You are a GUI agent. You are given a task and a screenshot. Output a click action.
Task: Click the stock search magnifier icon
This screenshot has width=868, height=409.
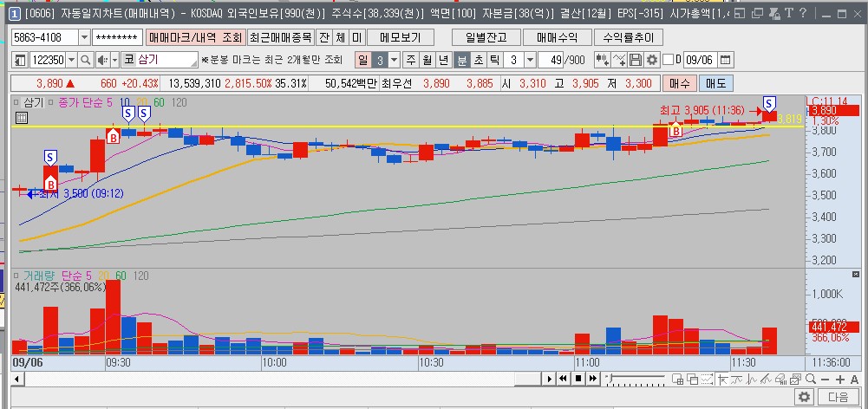(86, 60)
